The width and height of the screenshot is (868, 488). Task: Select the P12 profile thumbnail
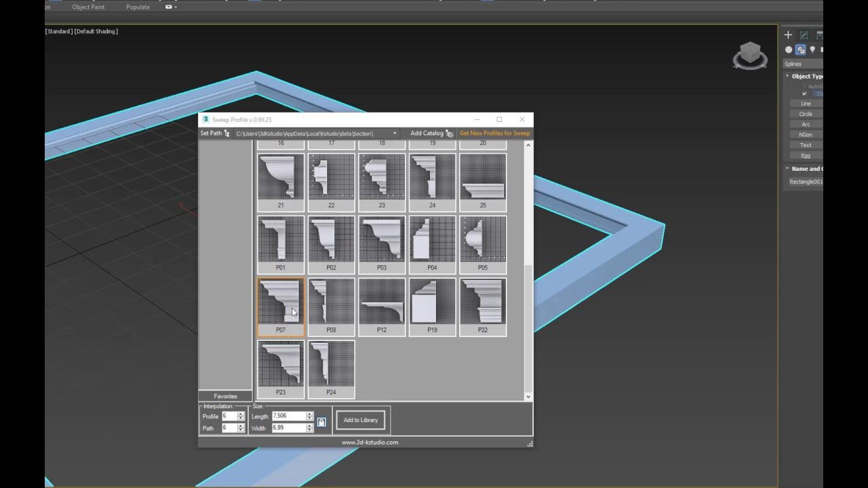pos(382,306)
